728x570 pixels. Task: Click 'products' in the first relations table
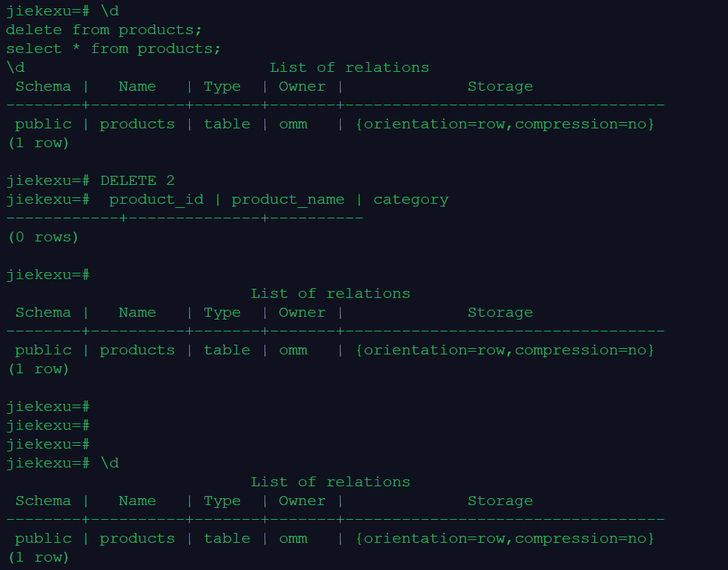tap(138, 124)
